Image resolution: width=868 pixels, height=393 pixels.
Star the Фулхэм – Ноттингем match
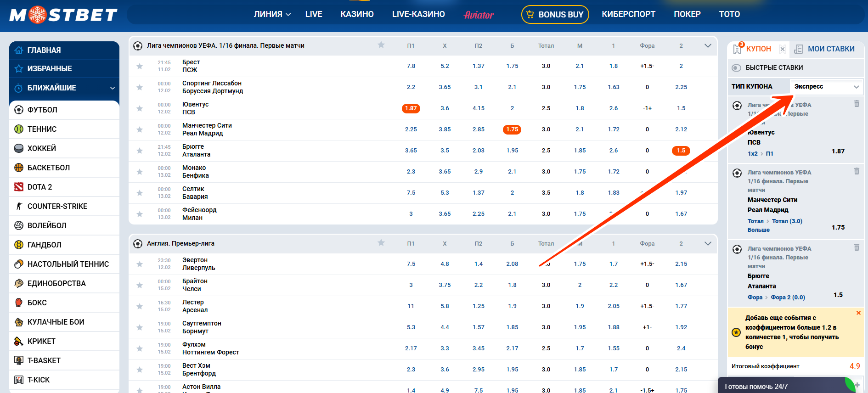pos(140,348)
